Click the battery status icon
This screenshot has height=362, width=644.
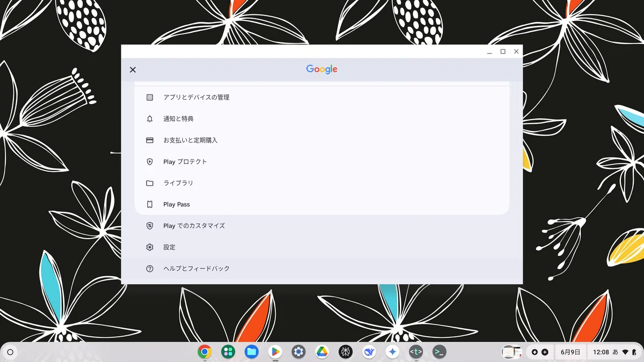633,352
